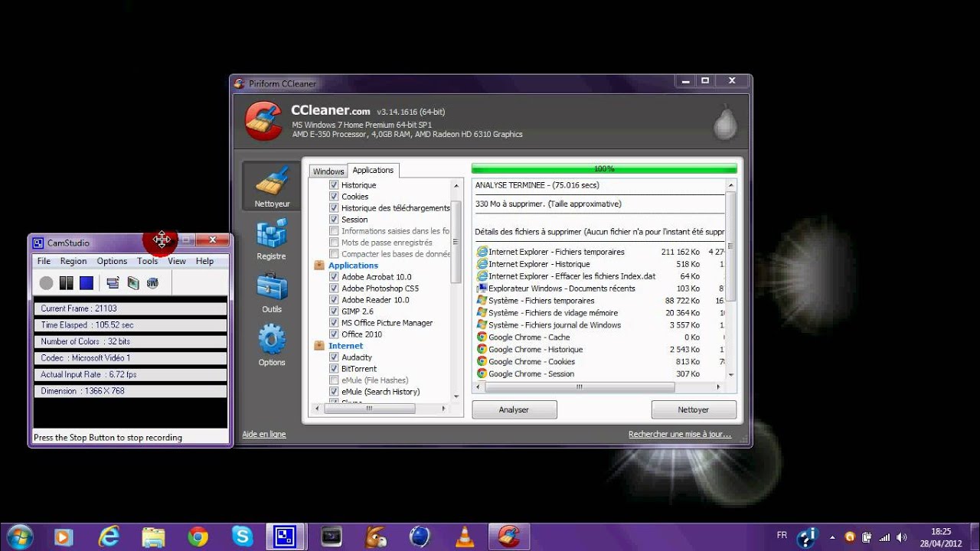Open the Registre section in CCleaner
The height and width of the screenshot is (551, 980).
point(272,240)
